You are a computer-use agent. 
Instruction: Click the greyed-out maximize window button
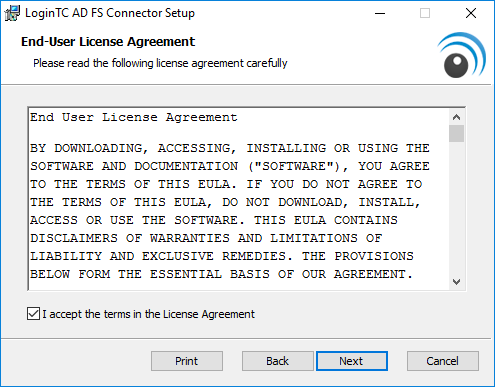click(425, 13)
